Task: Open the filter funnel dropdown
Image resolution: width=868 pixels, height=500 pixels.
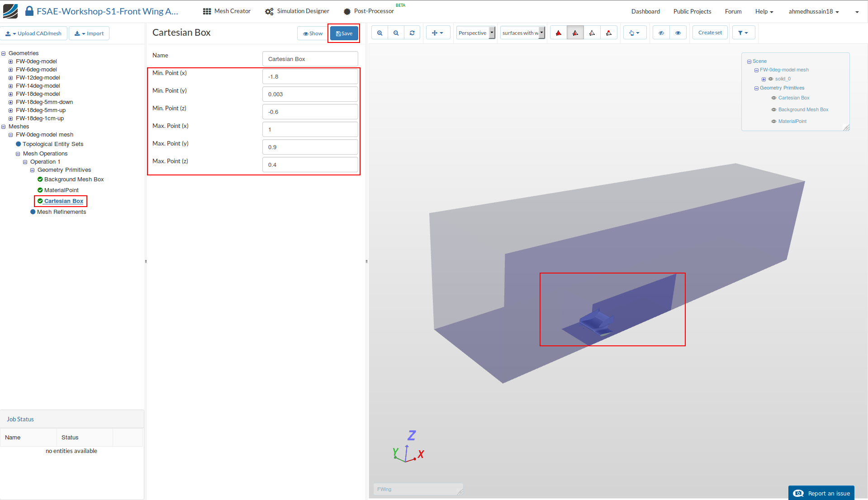Action: tap(743, 33)
